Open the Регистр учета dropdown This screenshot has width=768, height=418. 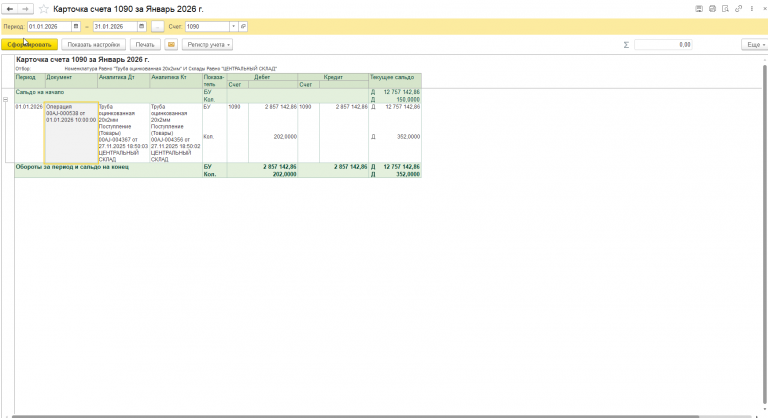click(208, 45)
